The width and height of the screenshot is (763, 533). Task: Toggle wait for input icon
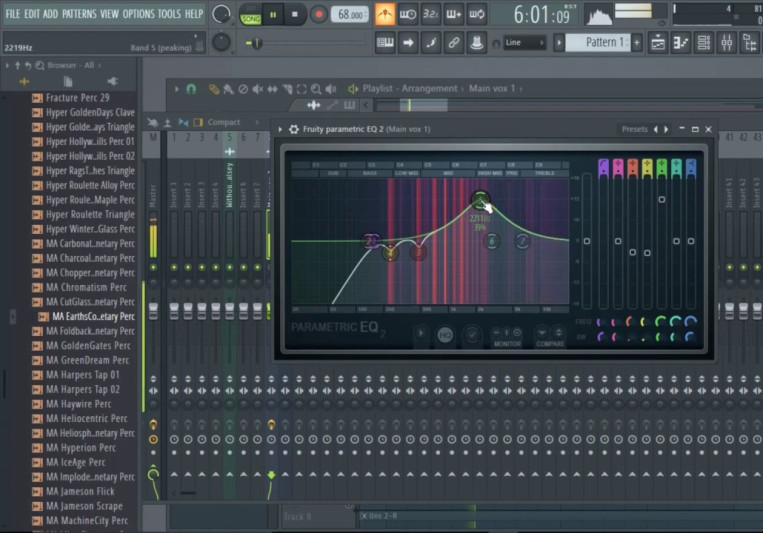[x=408, y=14]
